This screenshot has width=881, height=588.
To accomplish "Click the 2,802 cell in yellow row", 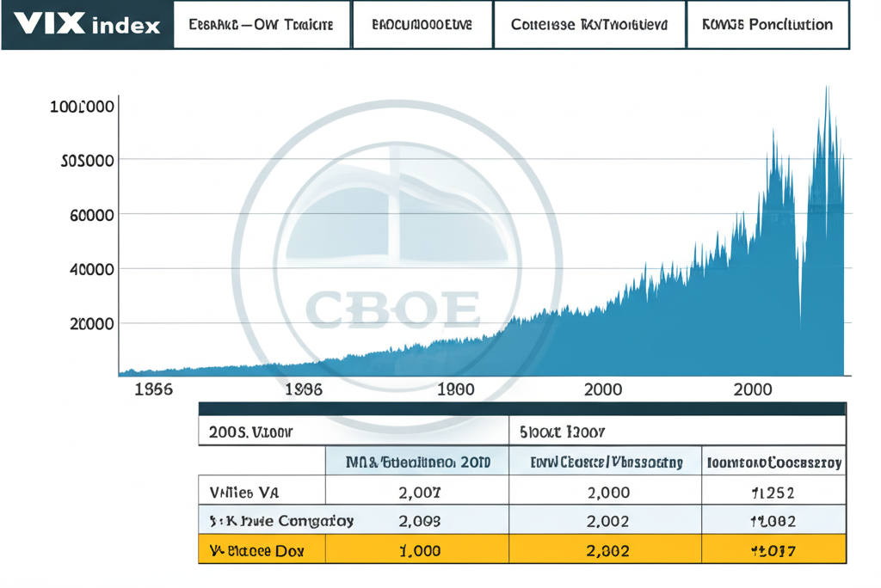I will tap(606, 549).
